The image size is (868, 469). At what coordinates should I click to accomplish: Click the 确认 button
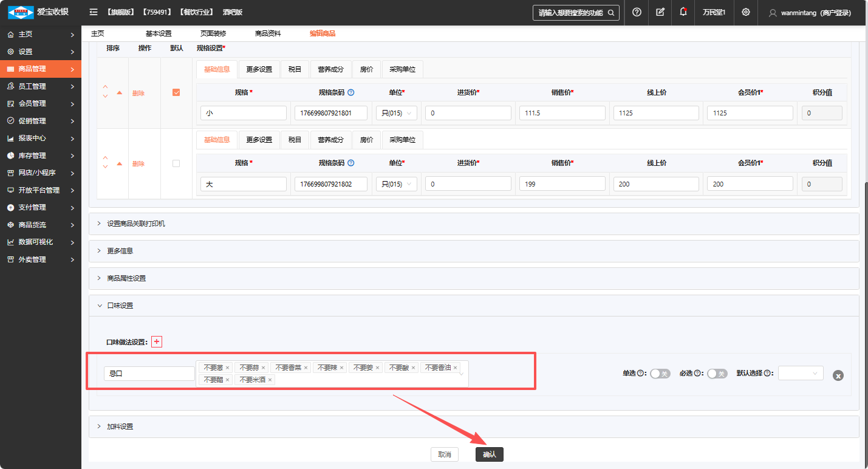pos(490,454)
